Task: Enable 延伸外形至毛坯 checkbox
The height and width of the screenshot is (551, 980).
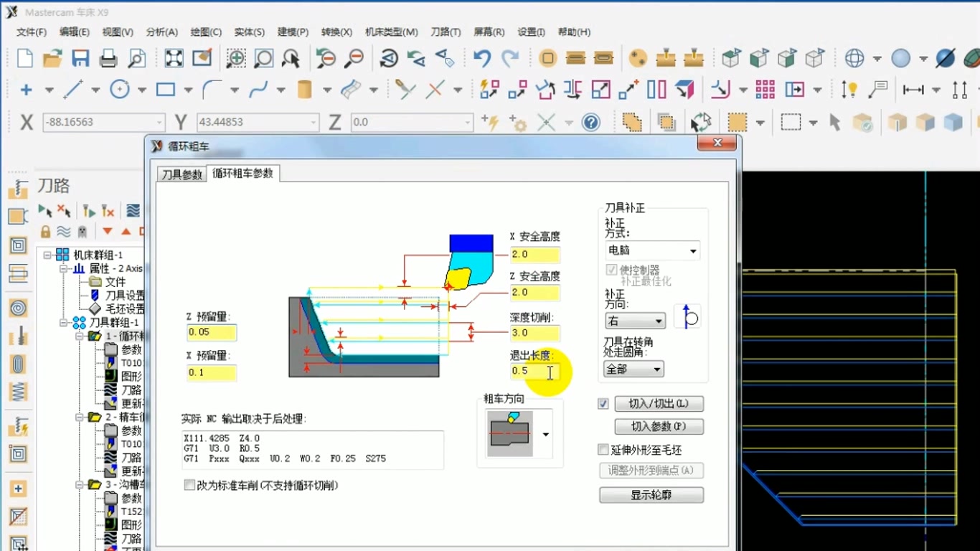Action: [x=603, y=450]
